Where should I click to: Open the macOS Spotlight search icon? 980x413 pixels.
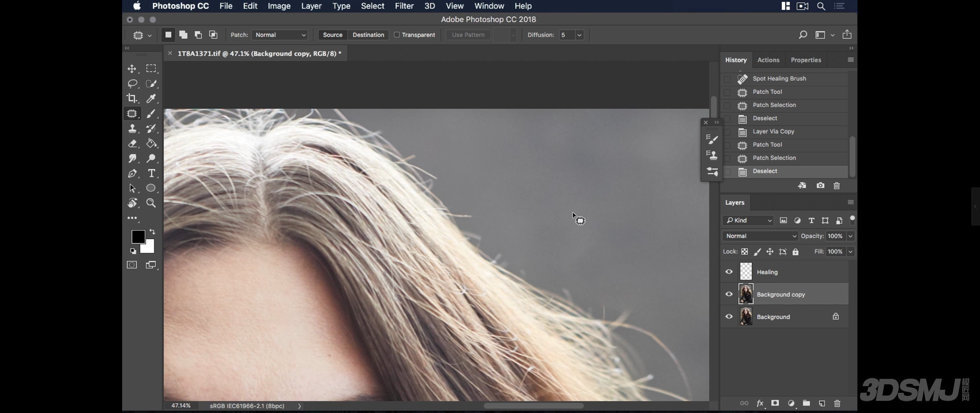pyautogui.click(x=821, y=6)
